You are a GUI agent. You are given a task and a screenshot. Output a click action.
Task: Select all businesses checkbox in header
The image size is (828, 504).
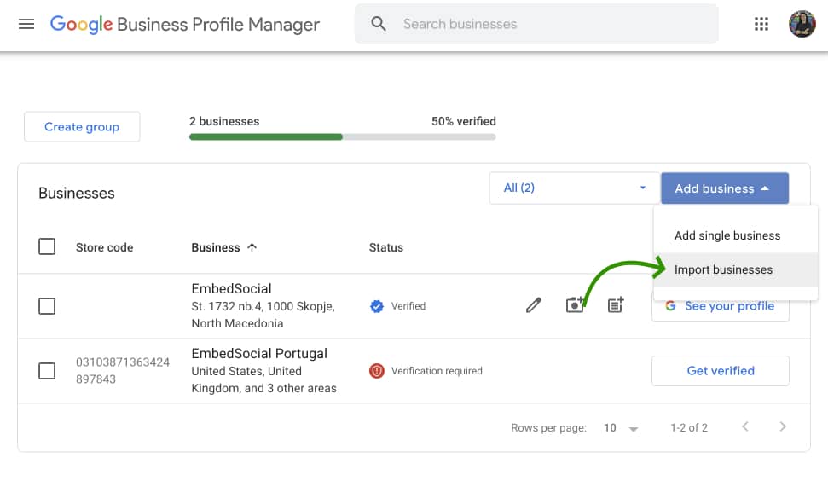[x=47, y=246]
